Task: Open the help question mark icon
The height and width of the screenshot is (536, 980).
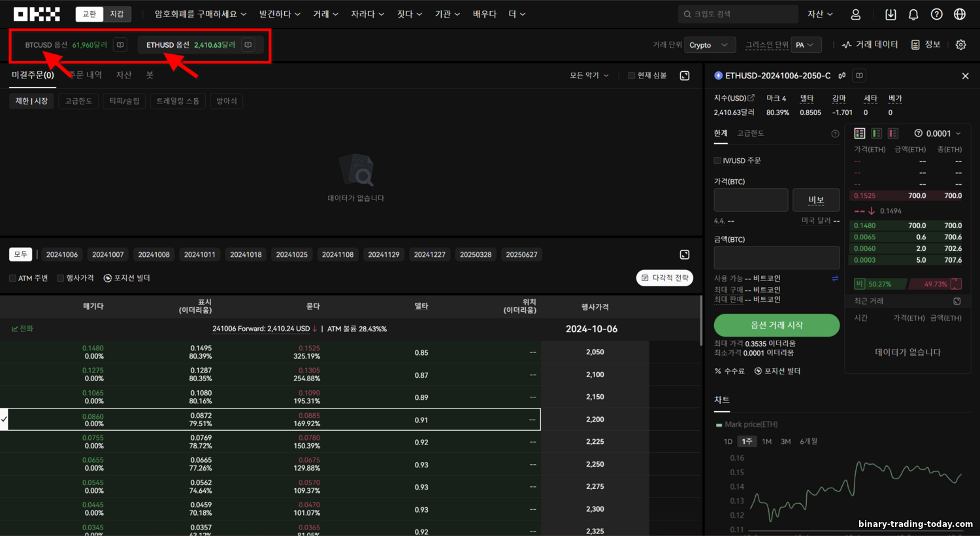Action: pyautogui.click(x=936, y=14)
